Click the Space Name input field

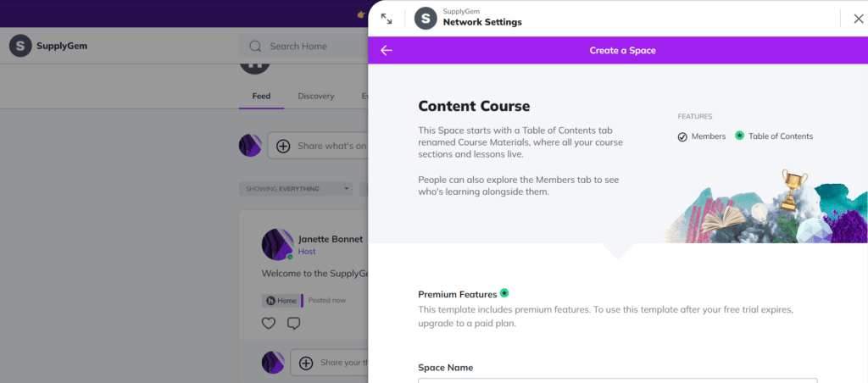pyautogui.click(x=617, y=380)
